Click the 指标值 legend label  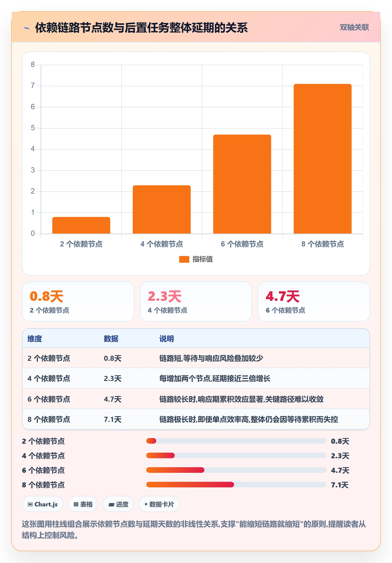[x=203, y=259]
